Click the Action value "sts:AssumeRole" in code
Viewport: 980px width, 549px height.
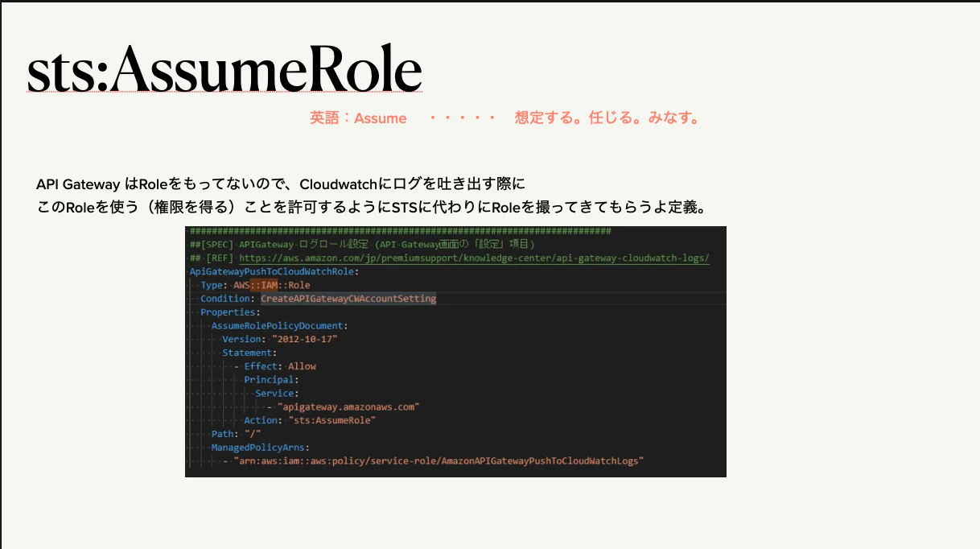tap(331, 420)
